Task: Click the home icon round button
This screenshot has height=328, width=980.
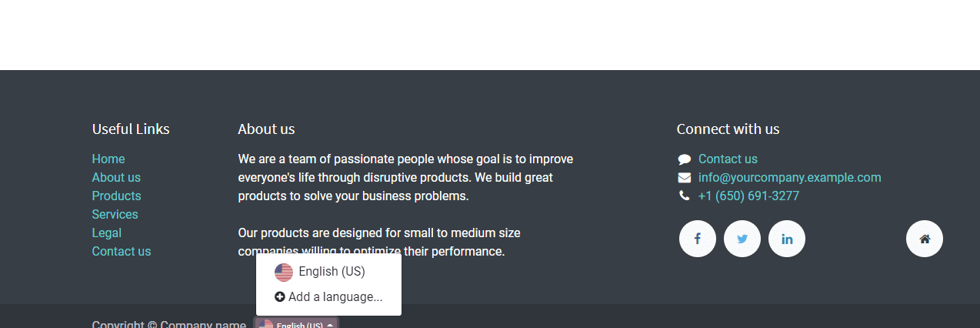Action: coord(925,239)
